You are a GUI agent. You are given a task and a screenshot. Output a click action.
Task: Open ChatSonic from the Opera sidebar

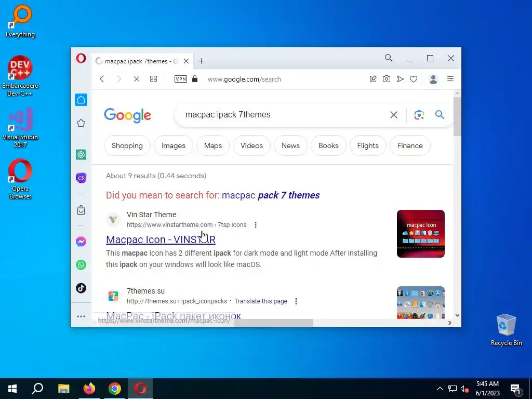pyautogui.click(x=81, y=178)
